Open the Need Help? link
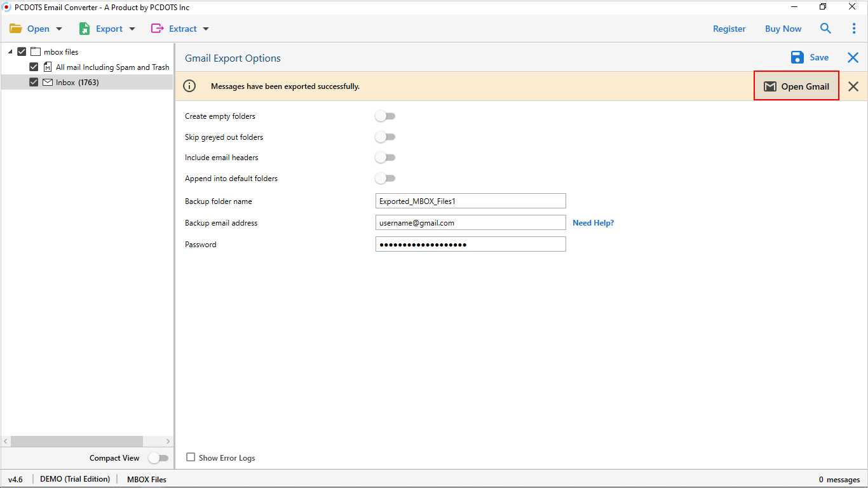 coord(593,223)
